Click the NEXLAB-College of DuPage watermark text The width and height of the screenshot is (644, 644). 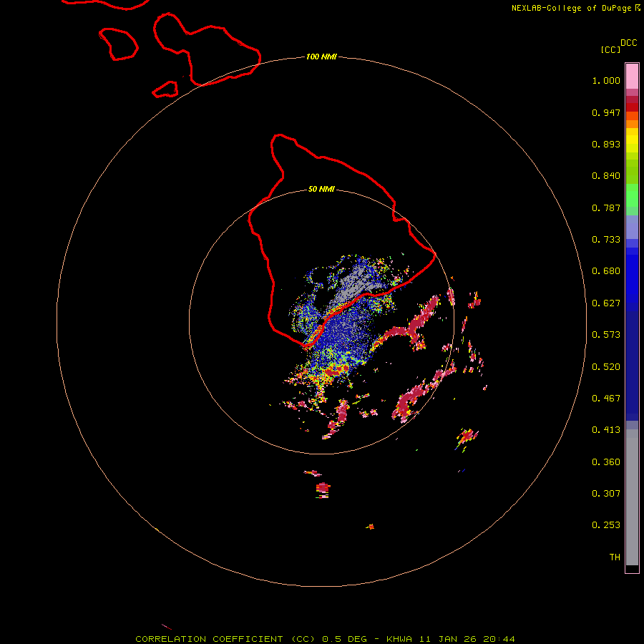[x=575, y=8]
